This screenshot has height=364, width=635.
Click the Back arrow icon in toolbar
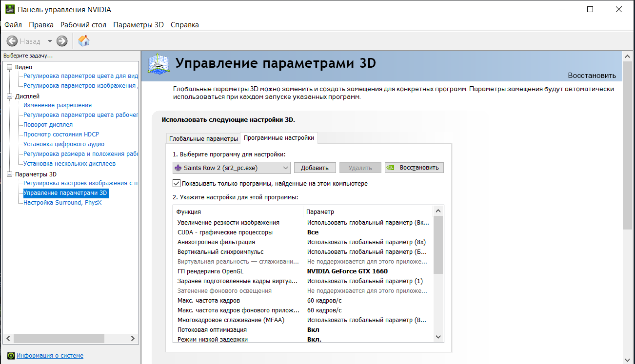(12, 41)
